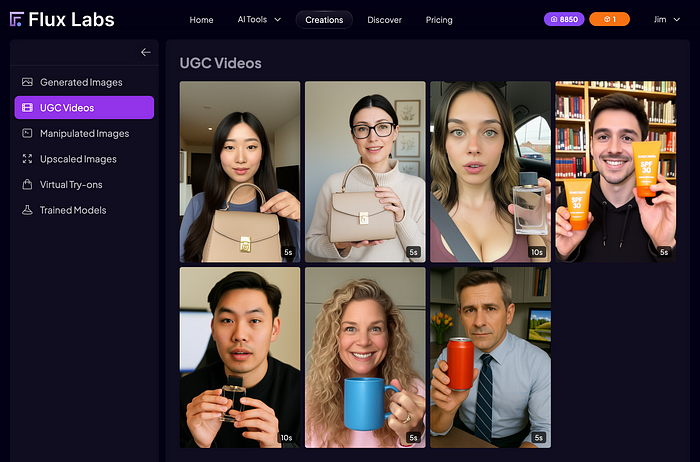
Task: Open the red soda can video
Action: pyautogui.click(x=490, y=358)
